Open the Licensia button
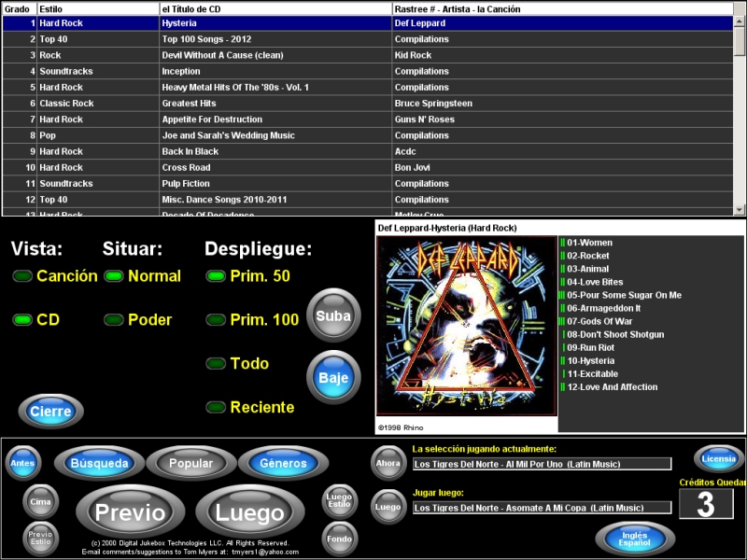 coord(719,459)
